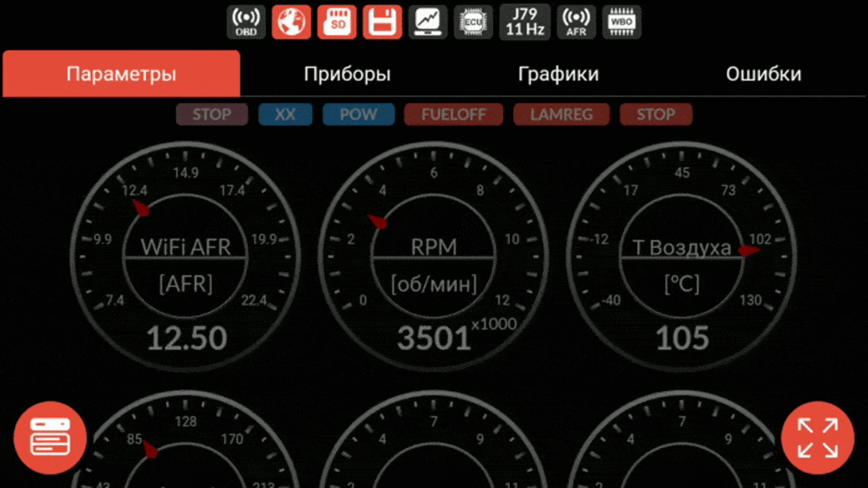Click the OBD connection icon
Screen dimensions: 868x488
(x=245, y=22)
